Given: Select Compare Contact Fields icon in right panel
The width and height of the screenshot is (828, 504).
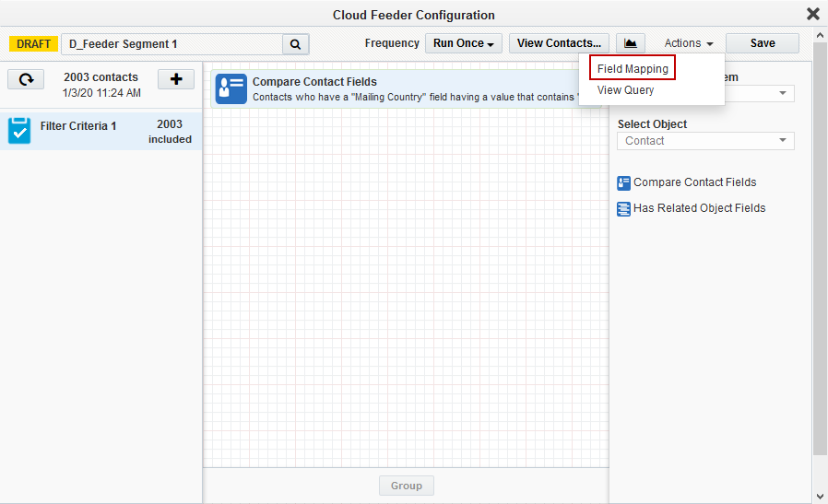Looking at the screenshot, I should click(x=624, y=182).
